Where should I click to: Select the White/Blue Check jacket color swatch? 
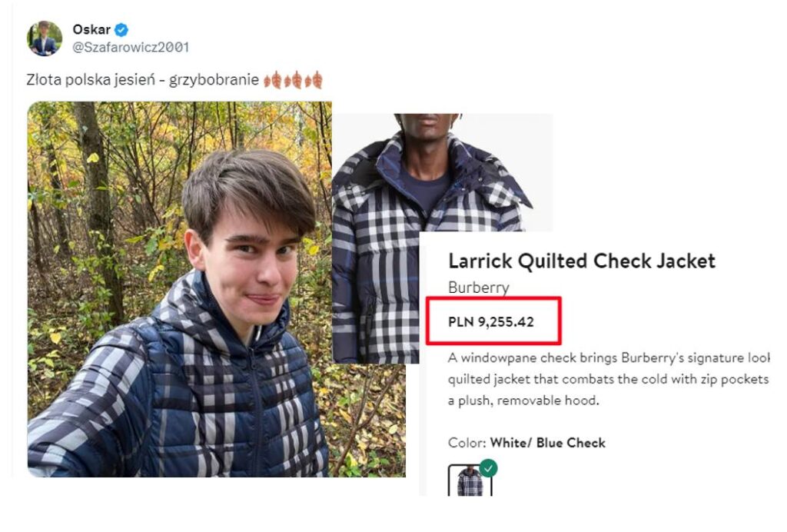(470, 480)
